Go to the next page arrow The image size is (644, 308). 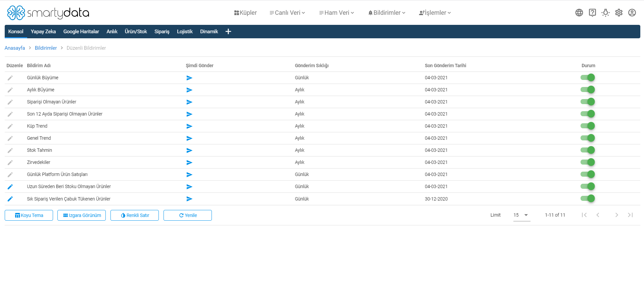[x=617, y=215]
